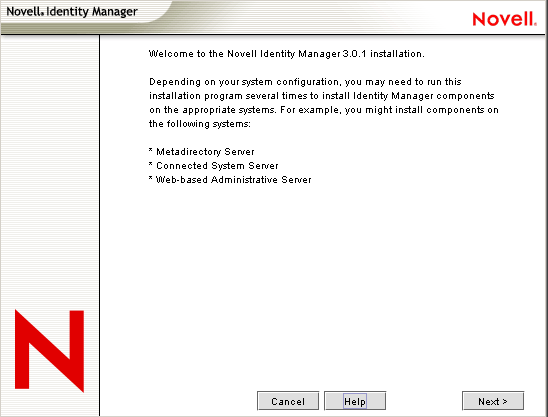
Task: Click the large red N logo
Action: tap(49, 351)
